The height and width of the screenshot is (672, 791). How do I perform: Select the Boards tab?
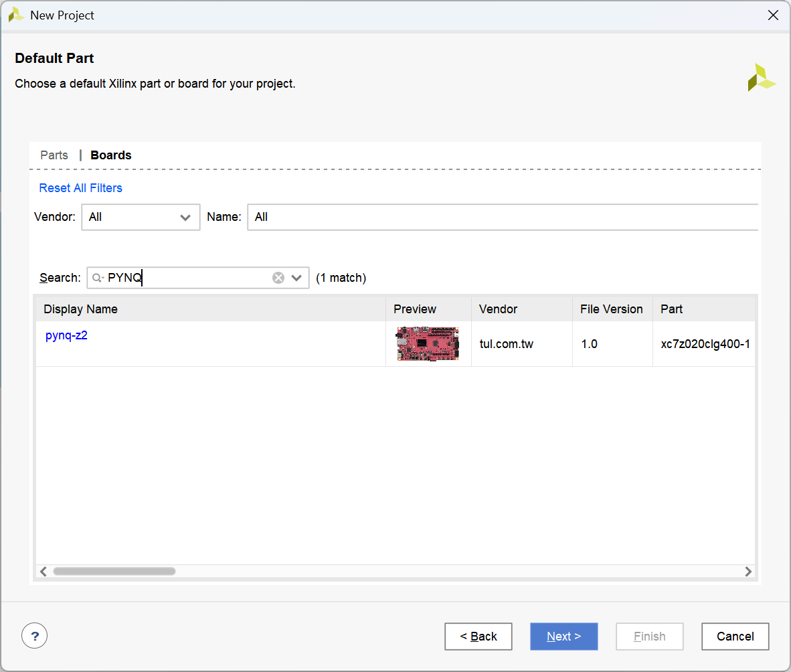point(111,155)
